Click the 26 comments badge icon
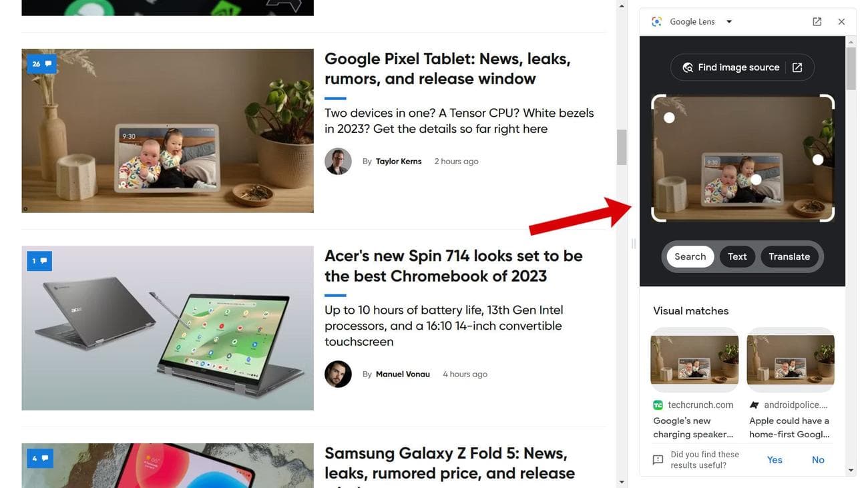The height and width of the screenshot is (488, 868). click(x=41, y=64)
